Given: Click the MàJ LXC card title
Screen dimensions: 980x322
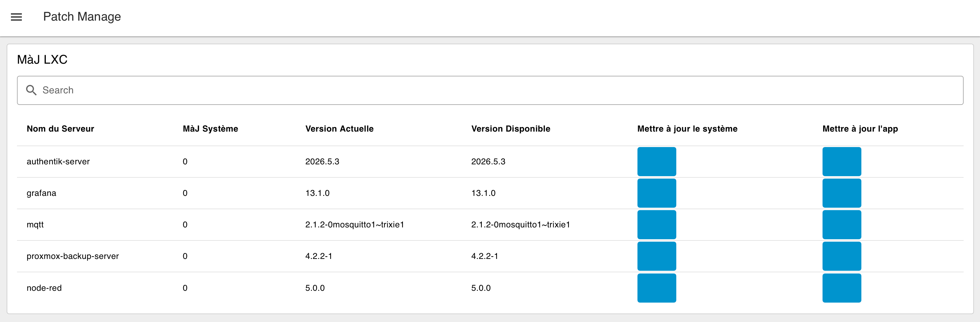Looking at the screenshot, I should coord(42,60).
